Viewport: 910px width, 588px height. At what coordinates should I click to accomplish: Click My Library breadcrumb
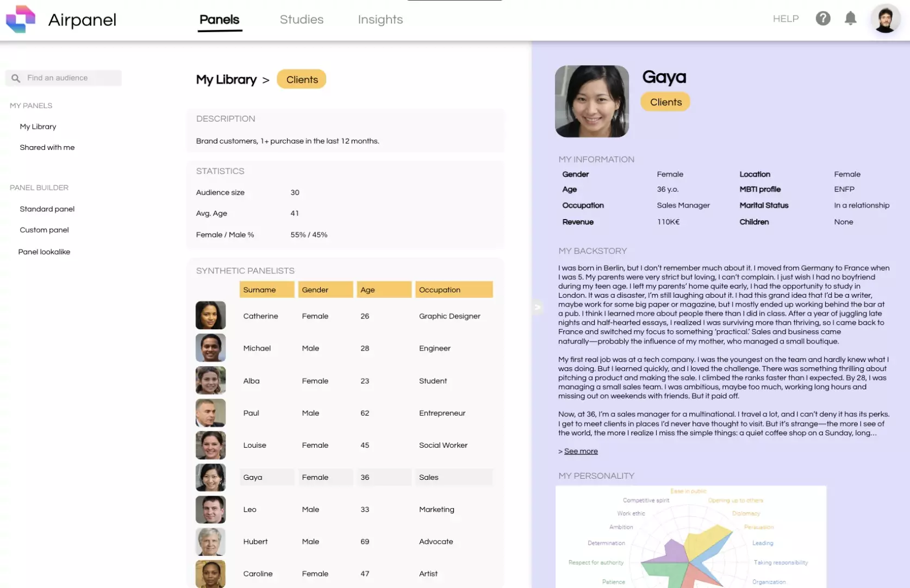click(226, 79)
